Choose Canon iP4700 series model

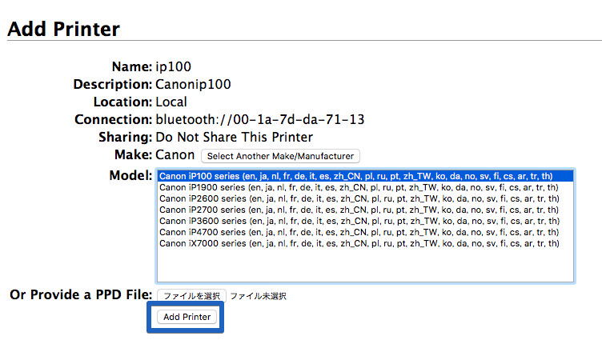coord(365,232)
